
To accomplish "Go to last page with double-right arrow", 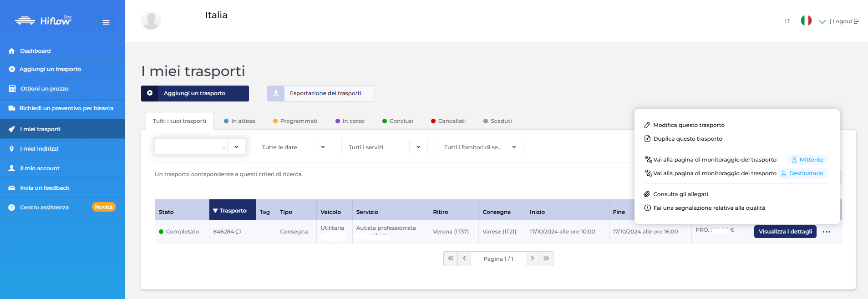I will point(546,258).
